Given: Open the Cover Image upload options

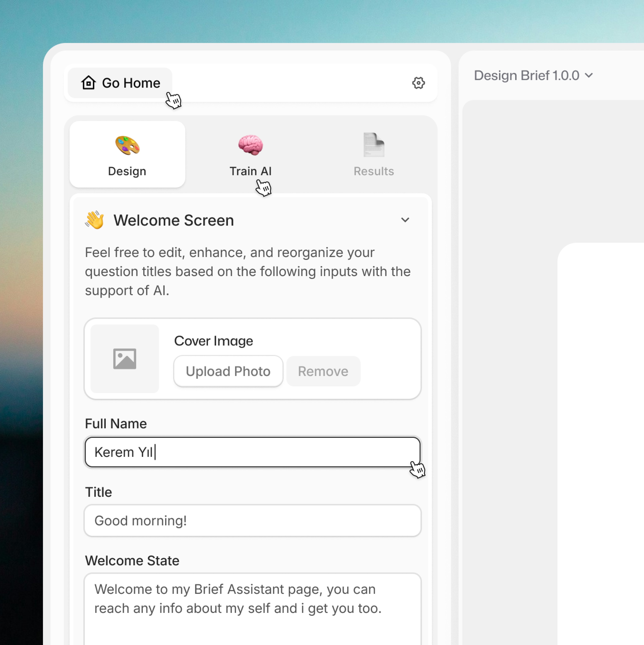Looking at the screenshot, I should click(x=228, y=371).
